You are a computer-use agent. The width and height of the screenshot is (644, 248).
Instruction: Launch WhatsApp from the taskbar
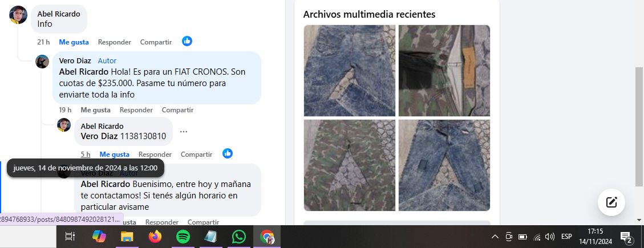[238, 237]
